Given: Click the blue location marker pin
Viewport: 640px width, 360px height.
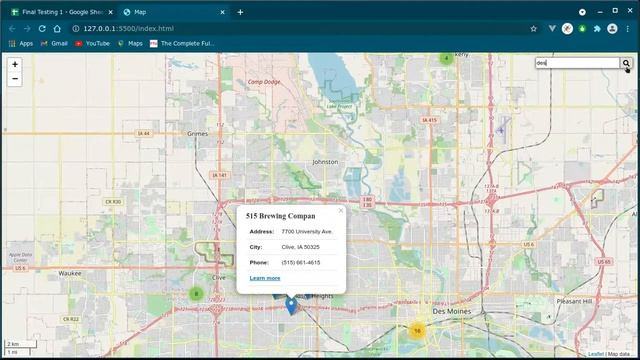Looking at the screenshot, I should pyautogui.click(x=291, y=306).
